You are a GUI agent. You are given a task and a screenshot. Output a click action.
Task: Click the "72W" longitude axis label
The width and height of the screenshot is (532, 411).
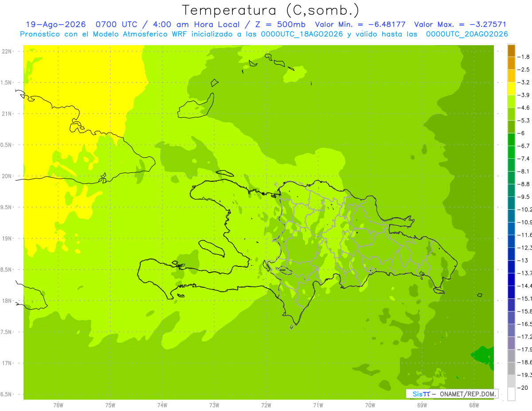(266, 405)
